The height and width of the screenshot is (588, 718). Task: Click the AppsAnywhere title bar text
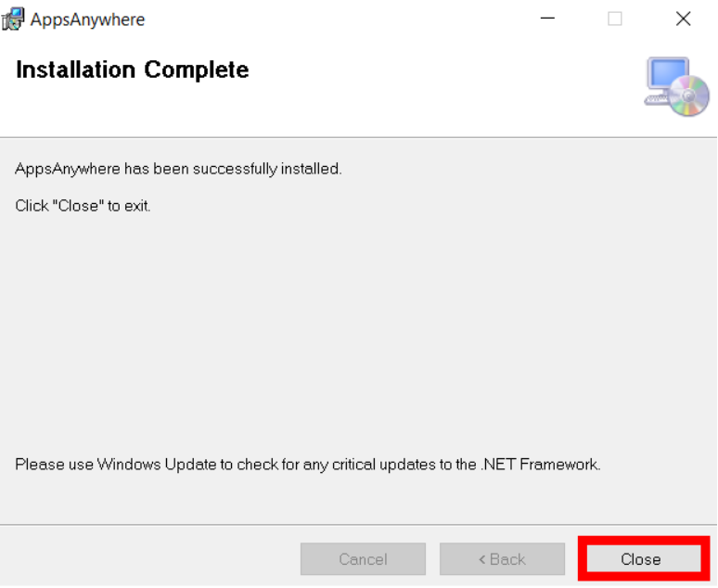87,19
